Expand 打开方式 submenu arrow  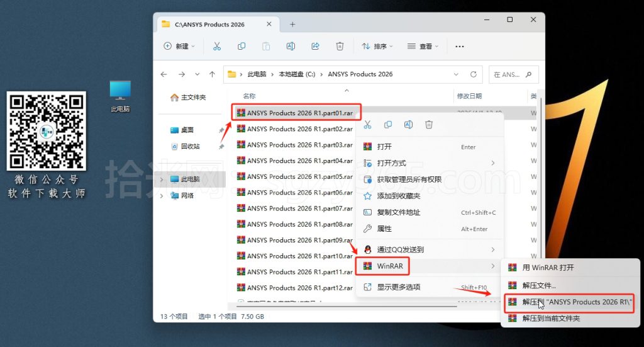pyautogui.click(x=493, y=163)
